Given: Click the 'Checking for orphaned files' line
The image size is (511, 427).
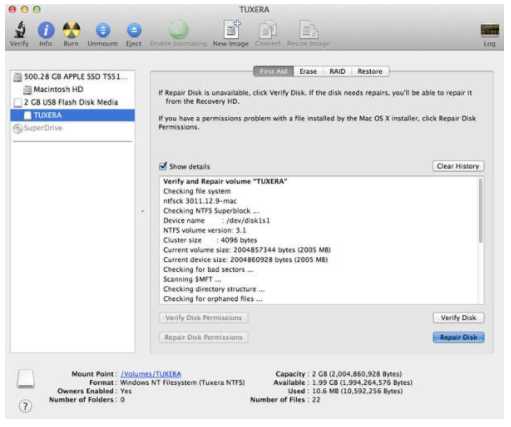Looking at the screenshot, I should point(213,299).
